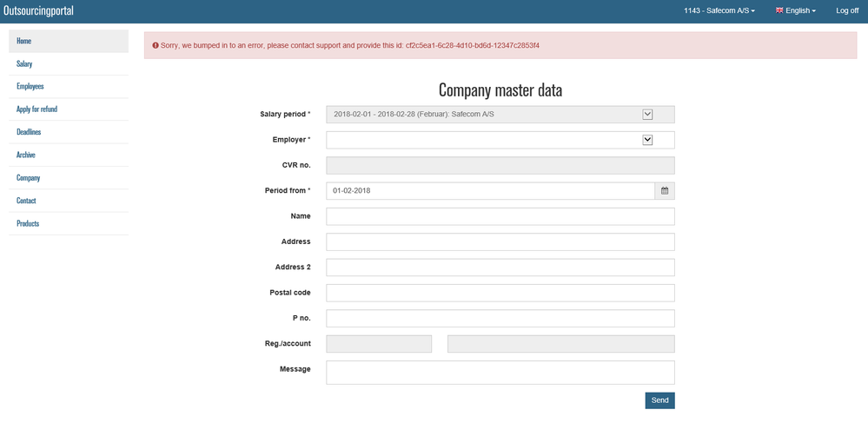
Task: Click the Reg./account label
Action: (288, 343)
